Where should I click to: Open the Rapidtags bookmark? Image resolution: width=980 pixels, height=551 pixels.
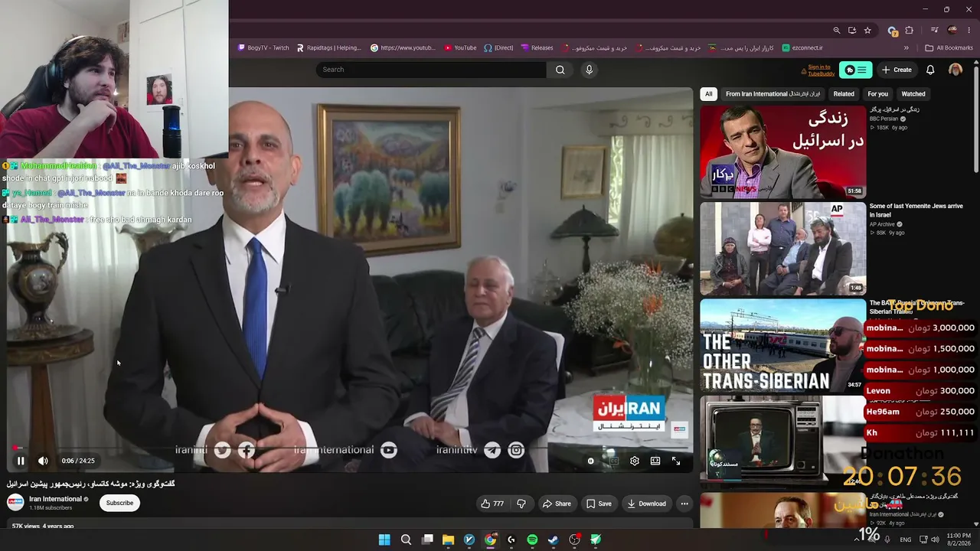(328, 47)
